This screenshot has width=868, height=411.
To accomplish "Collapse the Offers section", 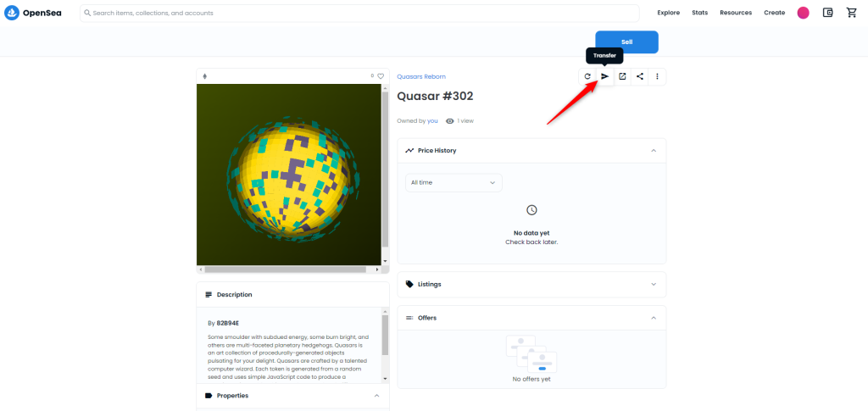I will (x=654, y=318).
